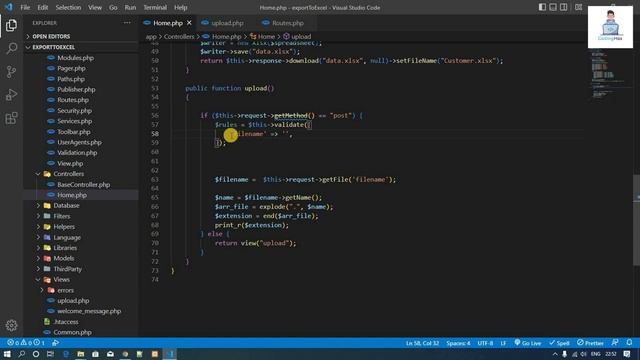Change encoding via UTF-8 status item

[485, 343]
